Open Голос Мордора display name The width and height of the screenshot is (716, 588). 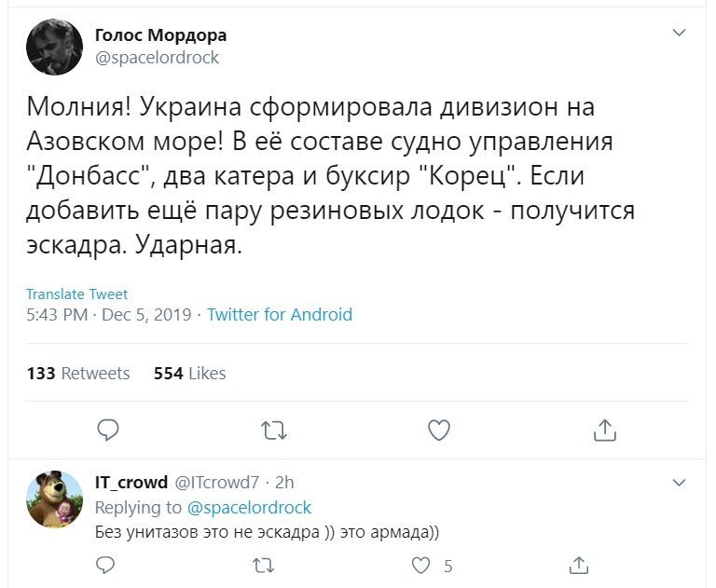pyautogui.click(x=160, y=34)
